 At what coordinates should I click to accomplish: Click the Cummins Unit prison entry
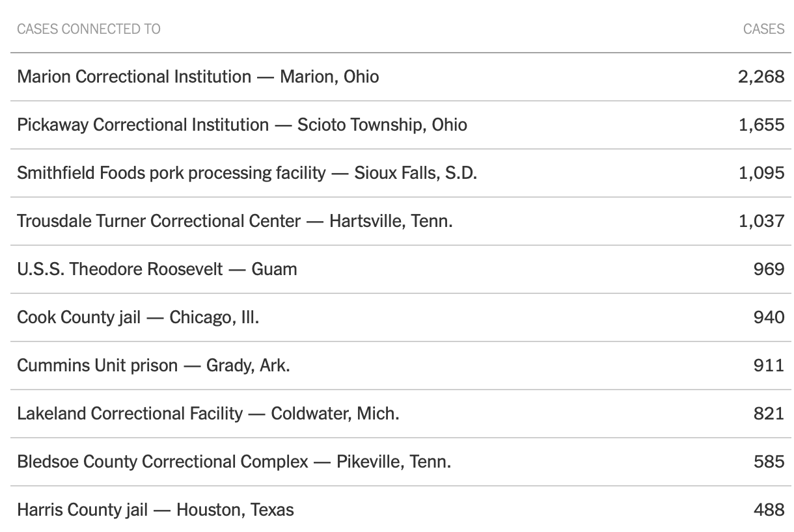[x=154, y=366]
